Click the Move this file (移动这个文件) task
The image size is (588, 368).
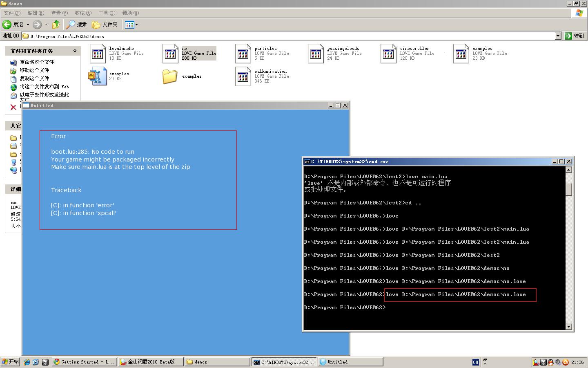point(34,70)
